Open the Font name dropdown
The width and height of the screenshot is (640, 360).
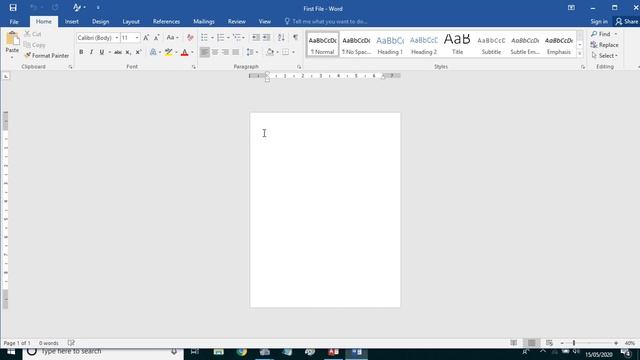point(116,38)
